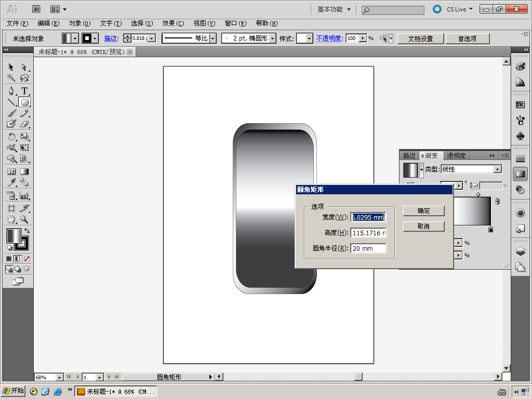Open the Swatches panel from right dock
Image resolution: width=532 pixels, height=399 pixels.
click(520, 104)
